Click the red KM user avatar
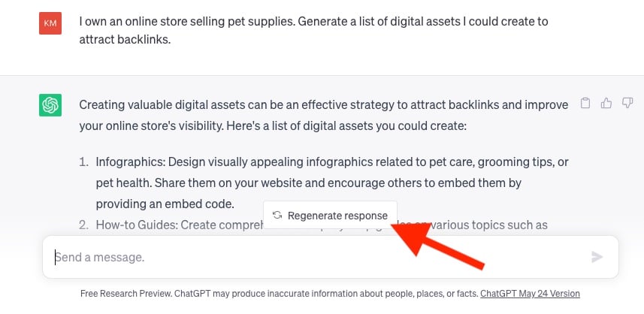 click(x=50, y=23)
